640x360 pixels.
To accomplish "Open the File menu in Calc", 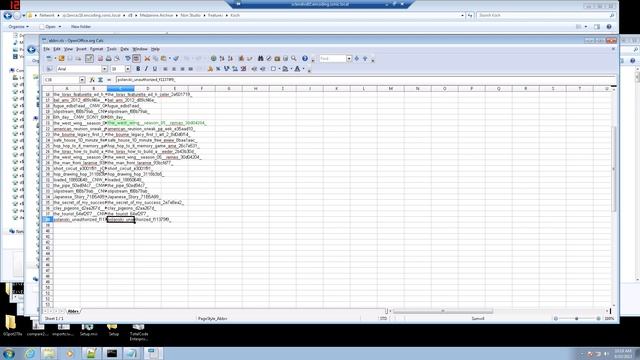I will [x=47, y=49].
